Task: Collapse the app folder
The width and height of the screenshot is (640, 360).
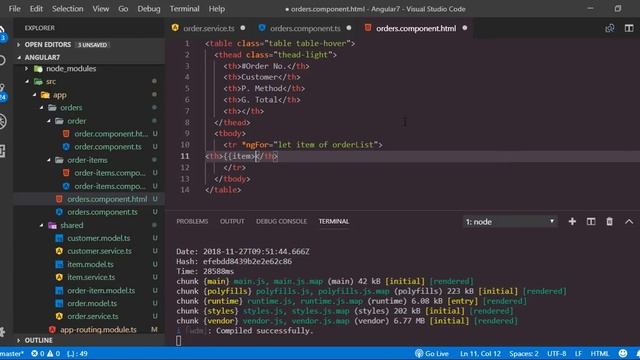Action: [60, 95]
